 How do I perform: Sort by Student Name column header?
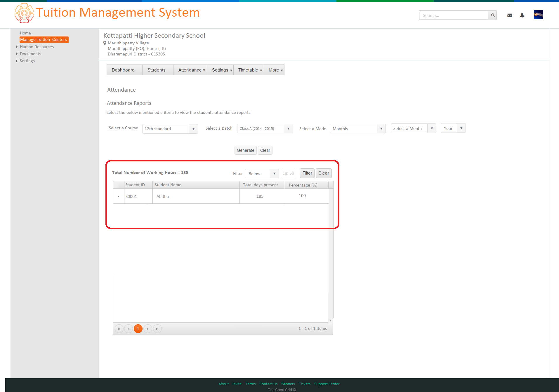pos(196,185)
